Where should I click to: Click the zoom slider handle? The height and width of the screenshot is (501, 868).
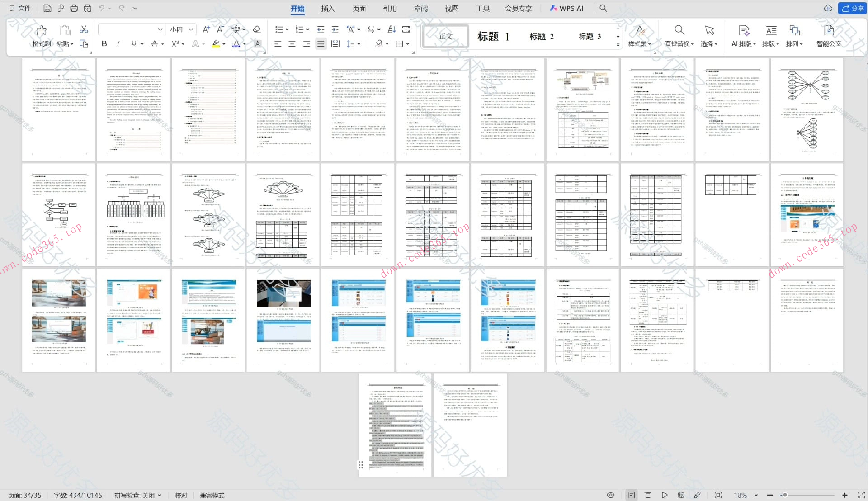click(785, 495)
